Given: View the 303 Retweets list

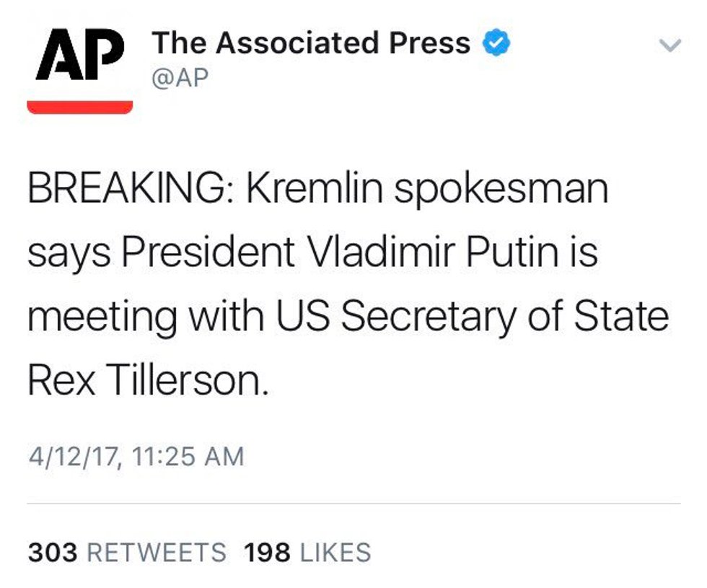Looking at the screenshot, I should (127, 553).
